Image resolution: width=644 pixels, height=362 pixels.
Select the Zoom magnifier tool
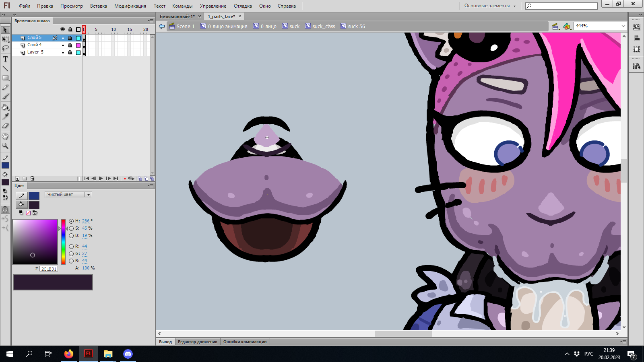5,146
